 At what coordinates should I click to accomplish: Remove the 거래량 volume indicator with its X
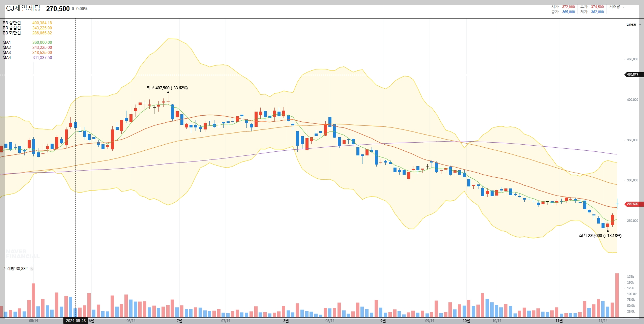[x=32, y=269]
